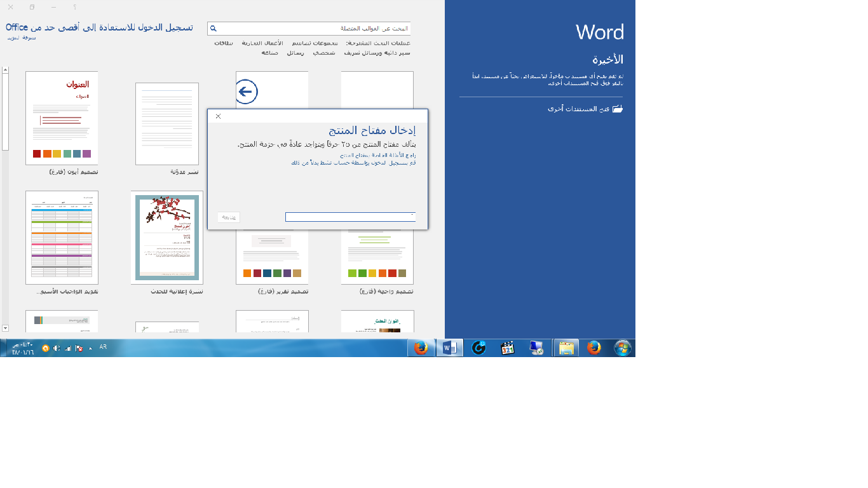
Task: Open فتح المستندات الأخرى in Word sidebar
Action: click(x=585, y=109)
